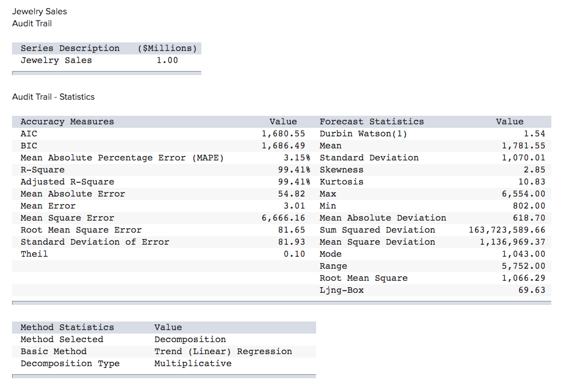Click the 'Audit Trail' subtitle
This screenshot has height=392, width=572.
point(32,23)
